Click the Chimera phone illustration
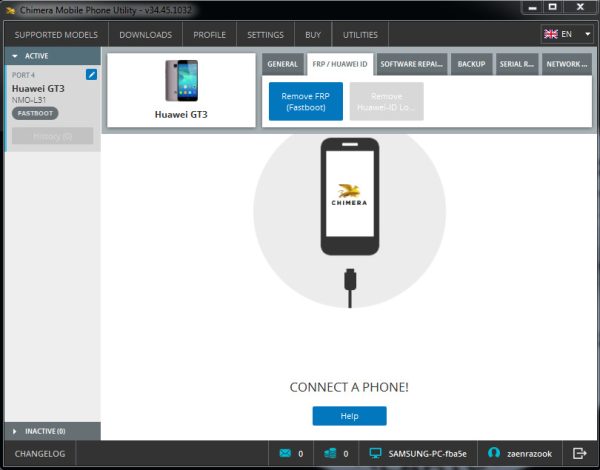The image size is (600, 470). pos(350,196)
